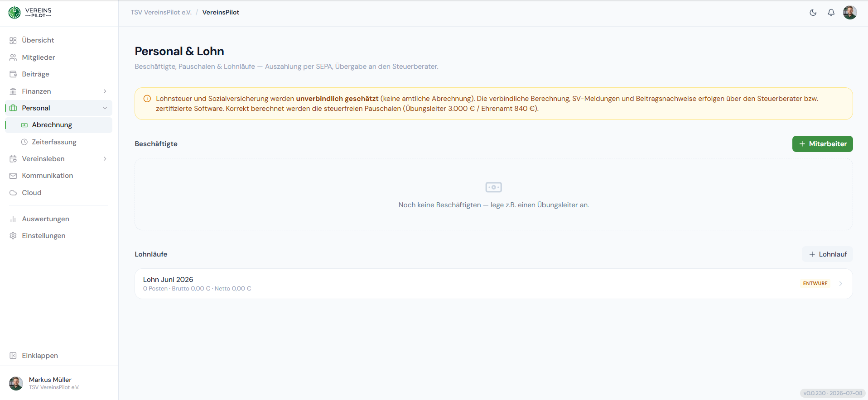
Task: Open the Markus Müller profile at sidebar bottom
Action: tap(59, 383)
